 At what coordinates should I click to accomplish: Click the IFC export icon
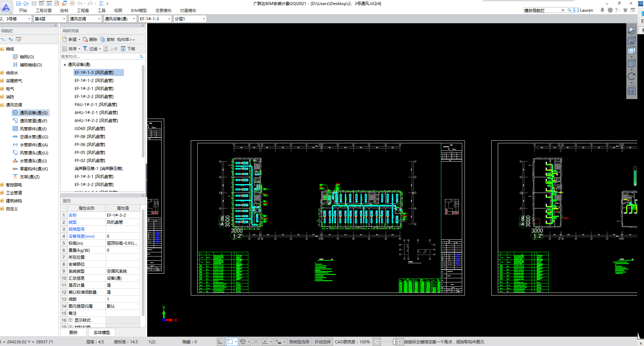pos(57,3)
